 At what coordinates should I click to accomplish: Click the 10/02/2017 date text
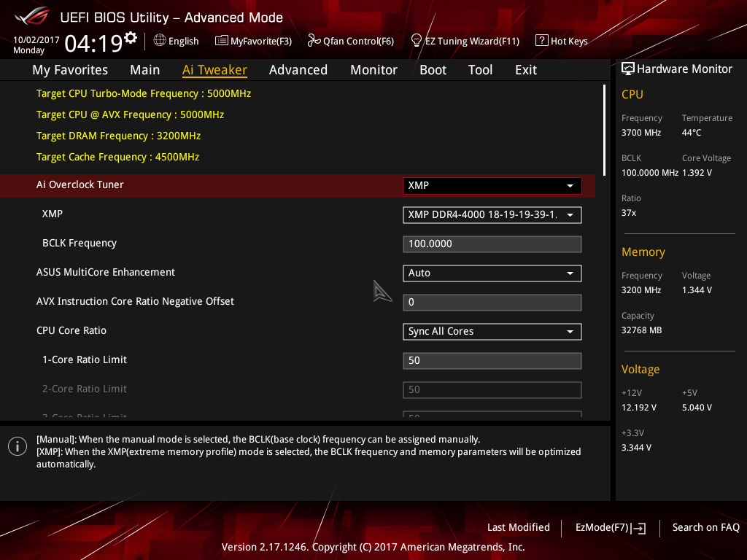pos(36,40)
